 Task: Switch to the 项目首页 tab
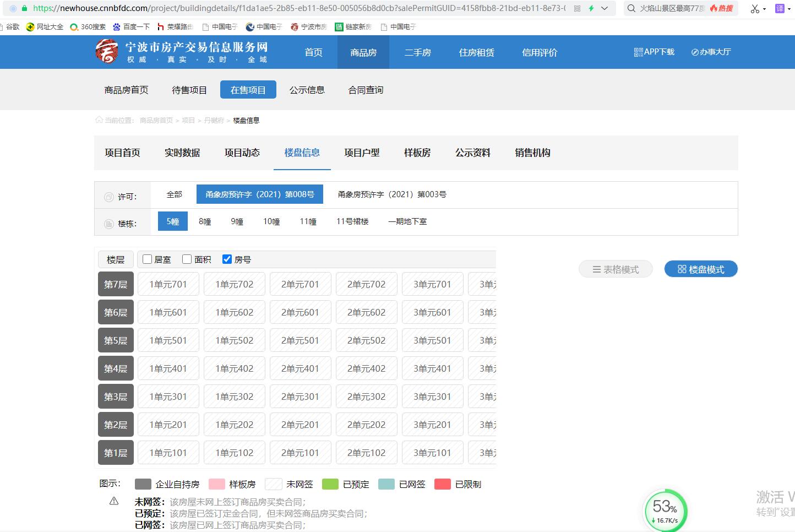pos(123,153)
